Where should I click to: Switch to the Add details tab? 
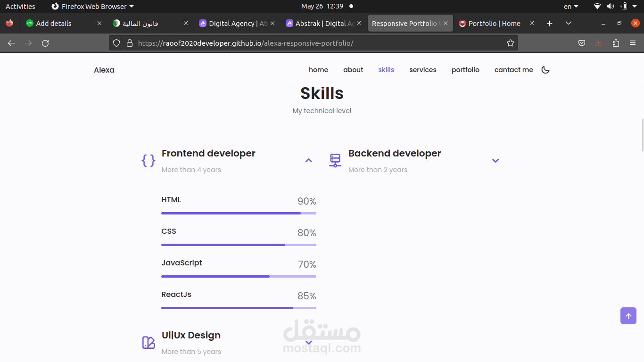point(54,24)
